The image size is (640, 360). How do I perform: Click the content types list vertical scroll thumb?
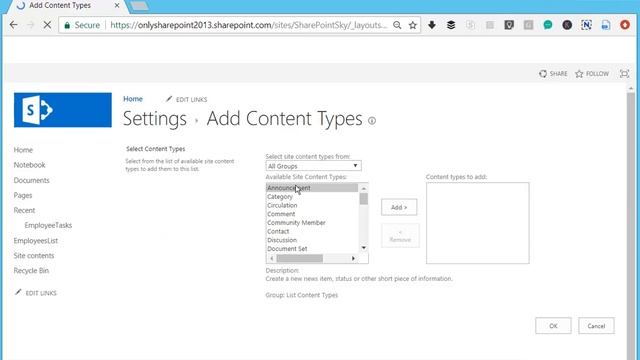364,199
